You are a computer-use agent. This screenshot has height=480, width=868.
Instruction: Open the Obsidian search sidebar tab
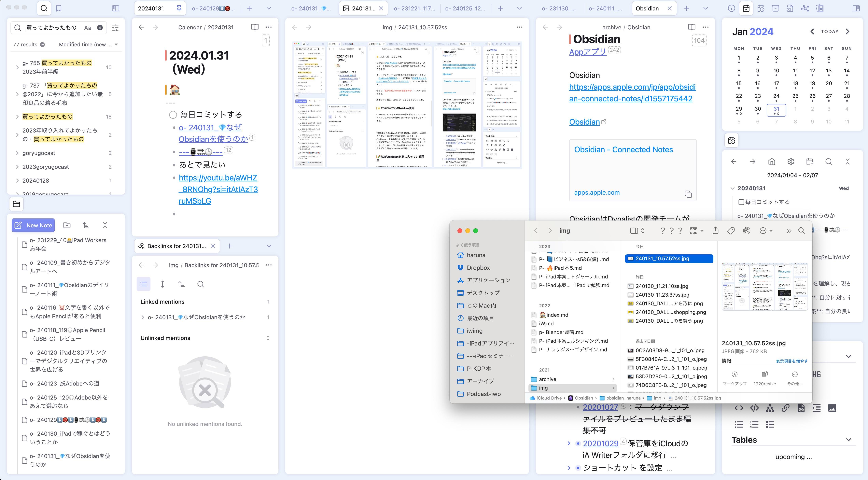44,8
